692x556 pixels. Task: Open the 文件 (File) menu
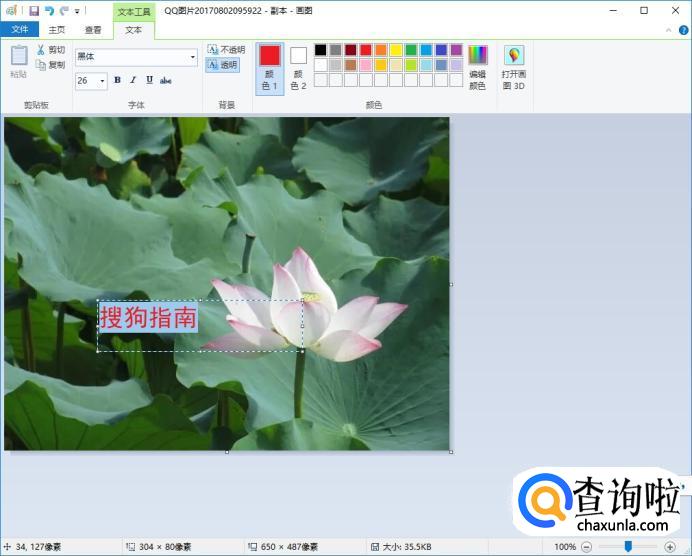click(19, 30)
